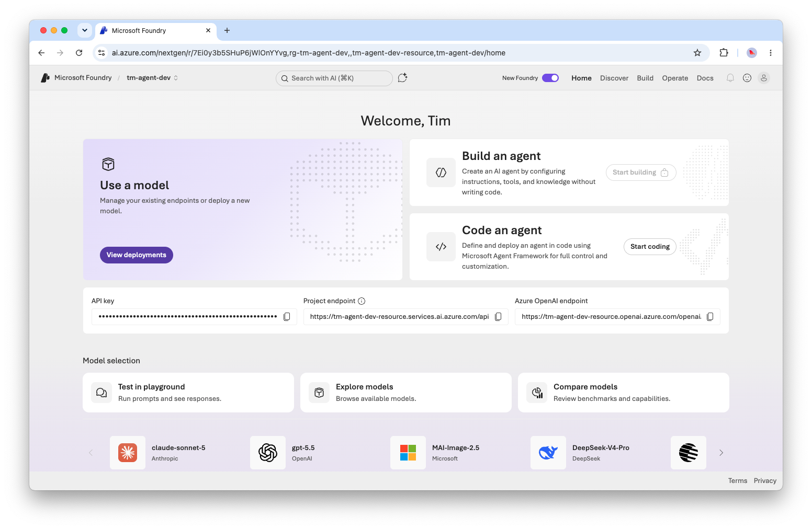Copy the Project endpoint URL
812x529 pixels.
498,317
